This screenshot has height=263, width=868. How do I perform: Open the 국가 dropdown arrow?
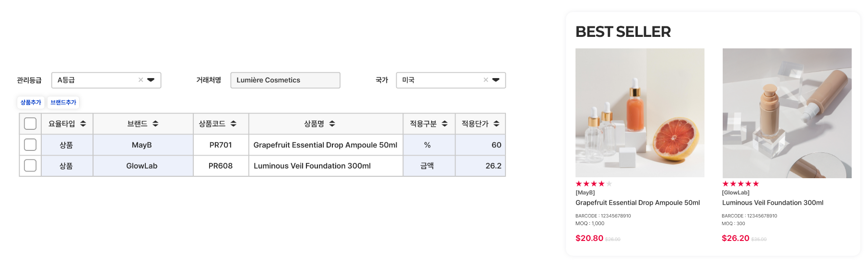coord(496,80)
